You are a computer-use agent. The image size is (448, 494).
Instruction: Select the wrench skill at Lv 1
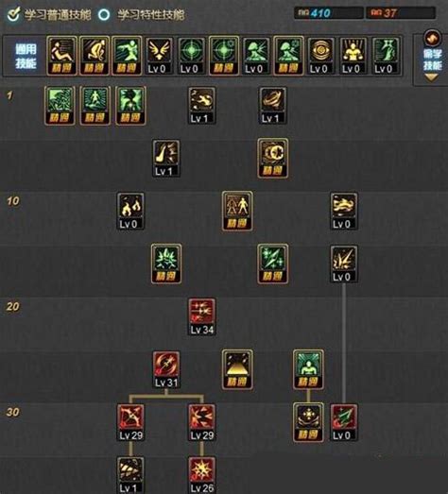click(201, 106)
